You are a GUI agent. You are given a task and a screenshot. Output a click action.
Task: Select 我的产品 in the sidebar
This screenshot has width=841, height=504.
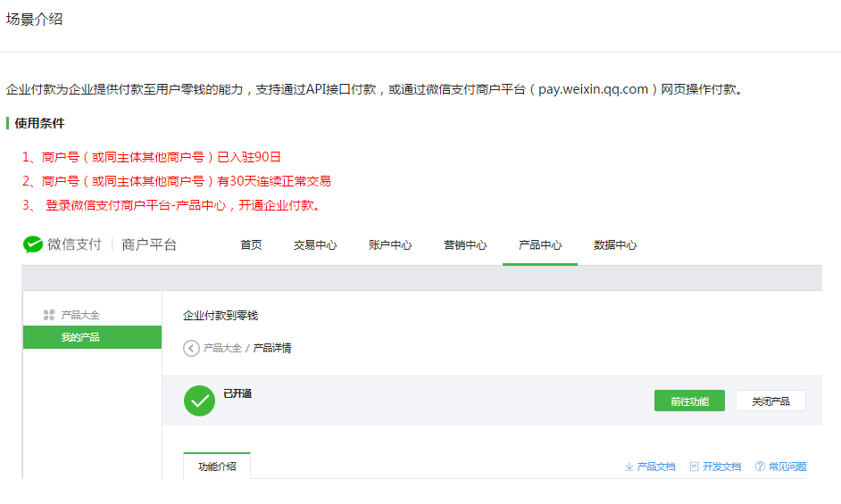coord(80,337)
